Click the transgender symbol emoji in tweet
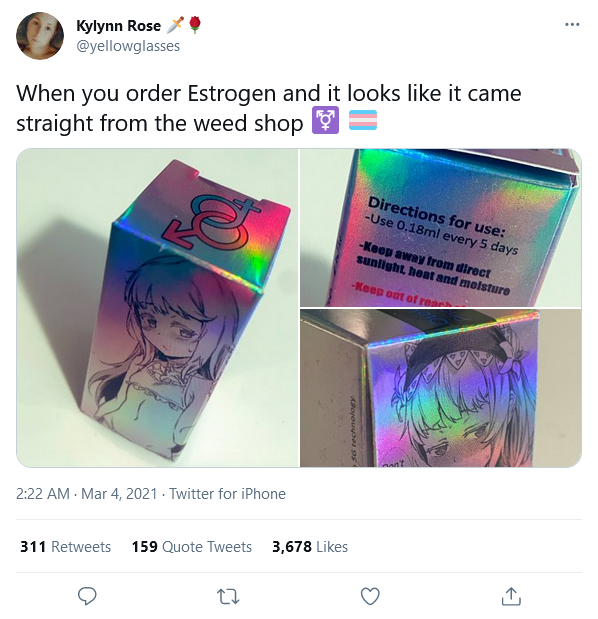Viewport: 598px width, 619px height. coord(325,120)
